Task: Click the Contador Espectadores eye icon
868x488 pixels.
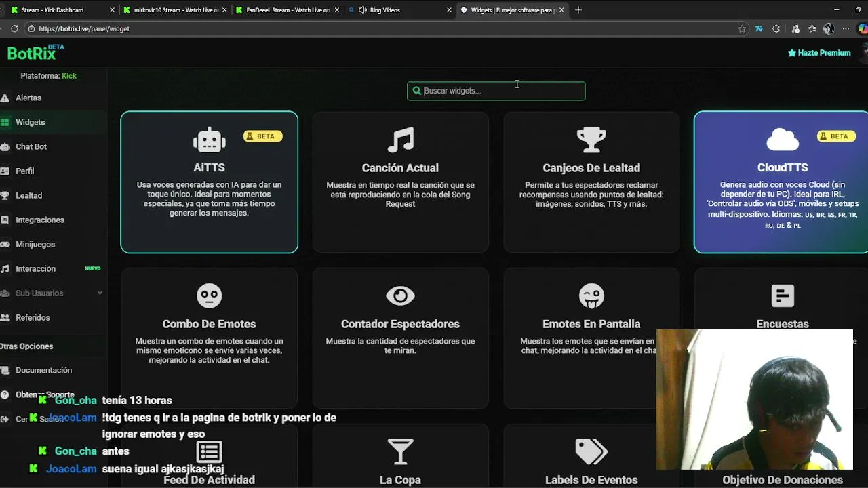Action: pyautogui.click(x=400, y=296)
